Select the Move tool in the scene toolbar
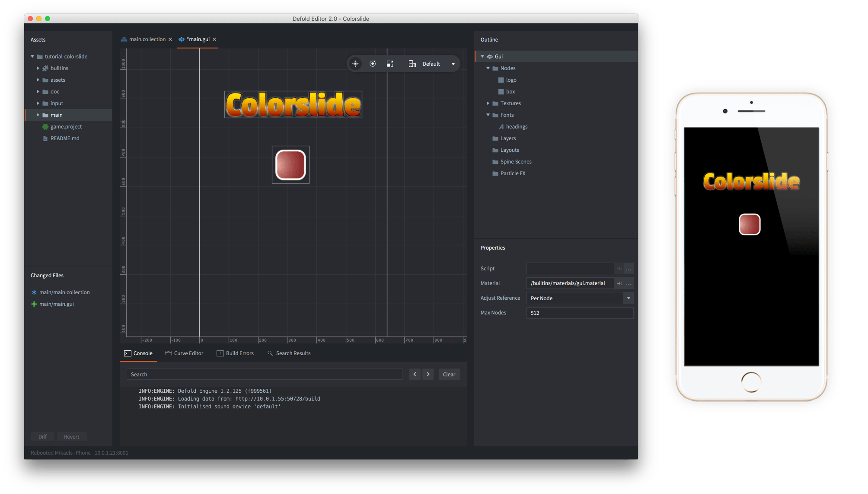Viewport: 868px width, 494px height. pos(355,64)
